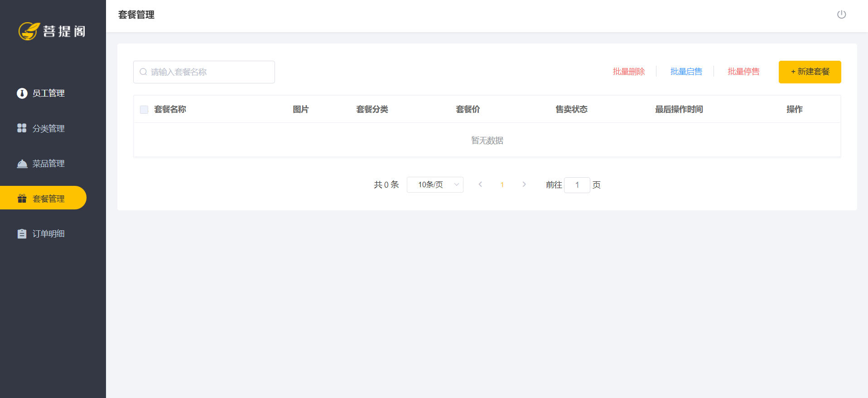Click the 菩提阁 logo

tap(52, 31)
